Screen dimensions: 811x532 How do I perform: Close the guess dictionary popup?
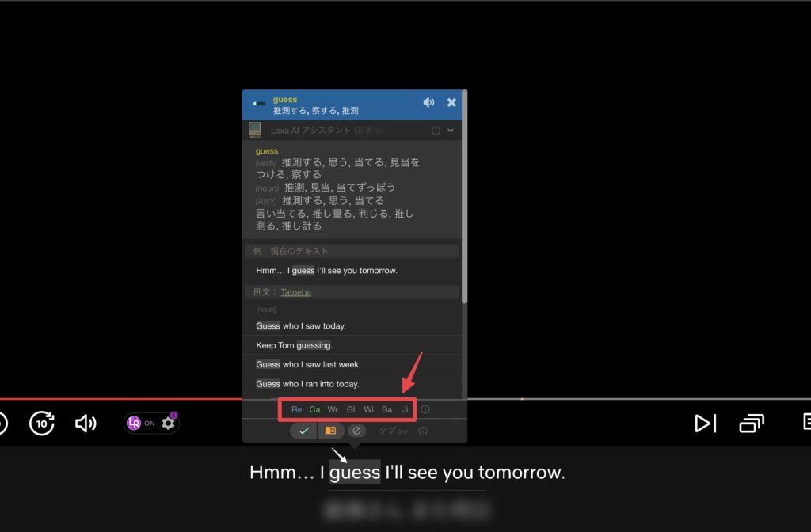[451, 103]
